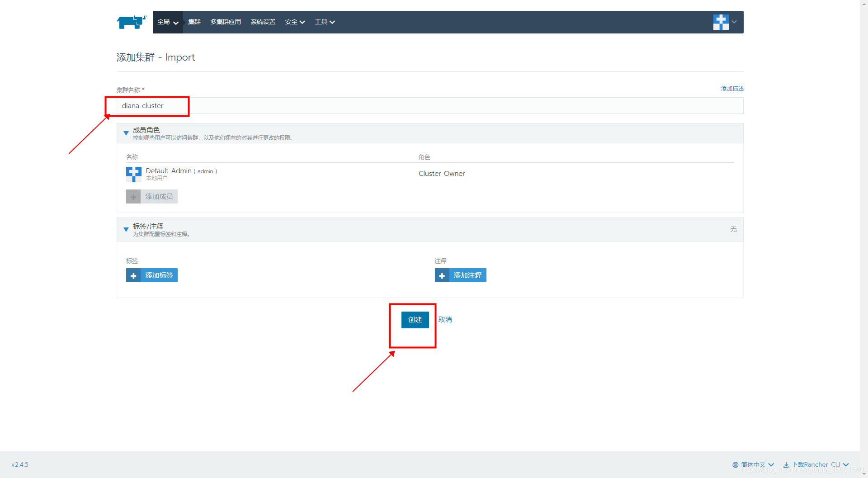Click the Default Admin user avatar
Viewport: 868px width, 478px height.
[x=133, y=174]
